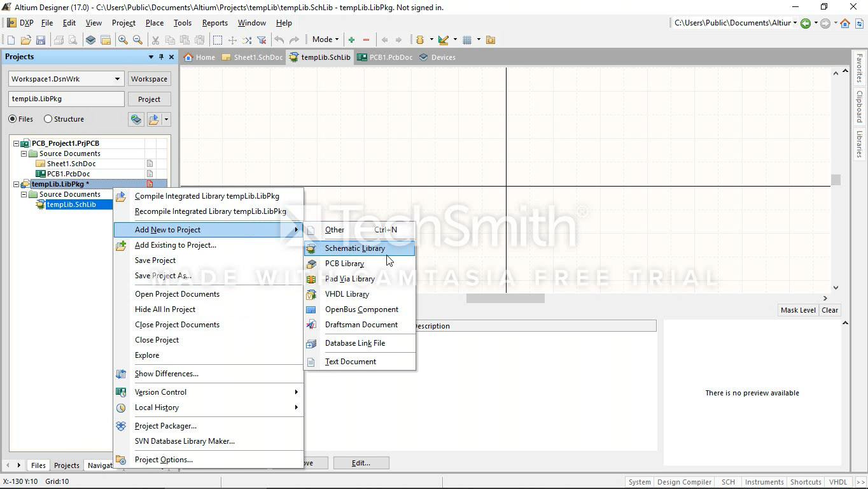Click the compile chip icon in Projects panel
Image resolution: width=868 pixels, height=489 pixels.
tap(136, 119)
